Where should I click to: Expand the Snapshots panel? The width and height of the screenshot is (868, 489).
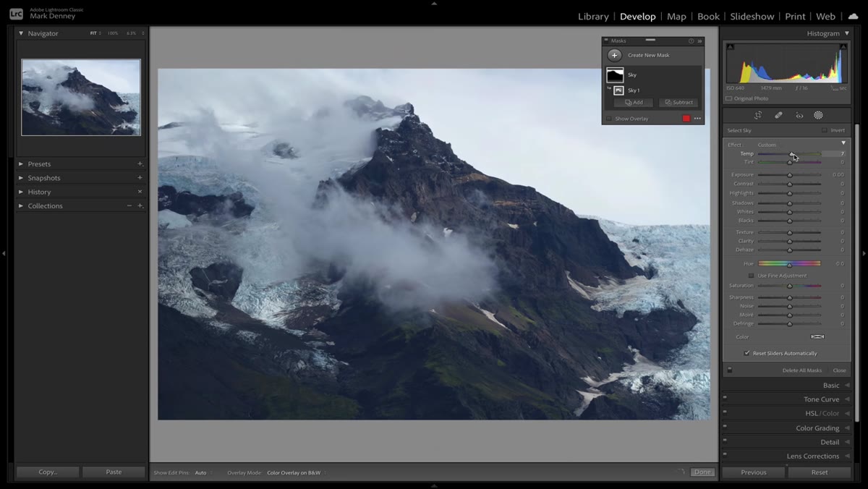pyautogui.click(x=21, y=178)
